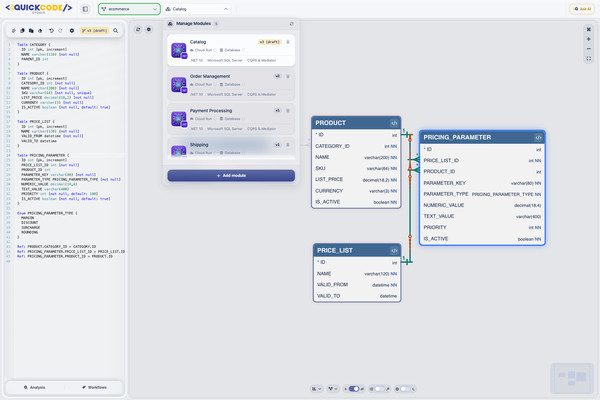This screenshot has height=400, width=600.
Task: Click the LIST_PRICE column in PRODUCT
Action: [356, 180]
